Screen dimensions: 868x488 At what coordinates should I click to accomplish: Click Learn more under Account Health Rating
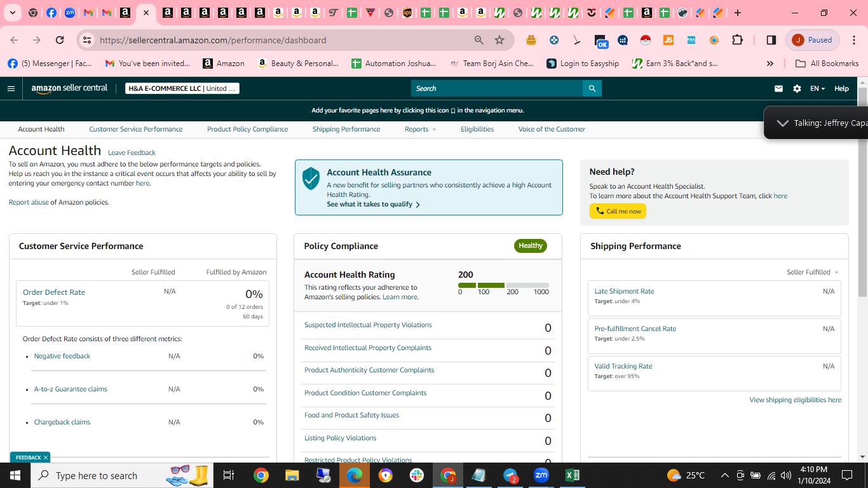(400, 297)
